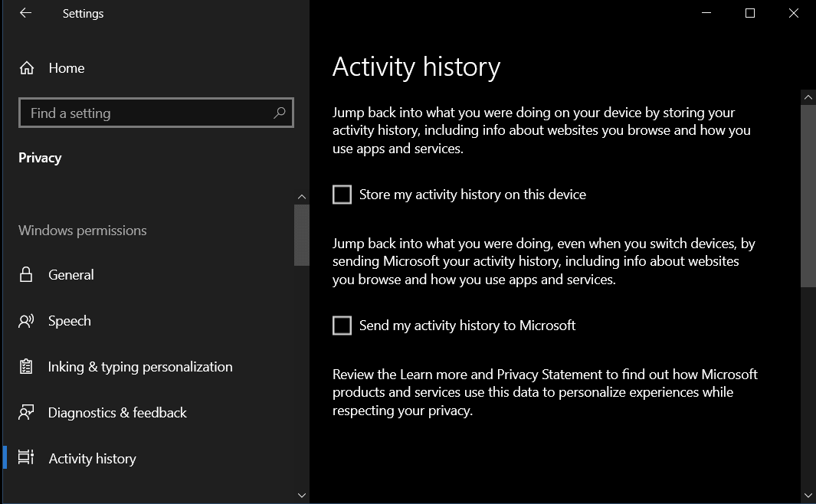Maximize the Settings window

pyautogui.click(x=750, y=13)
